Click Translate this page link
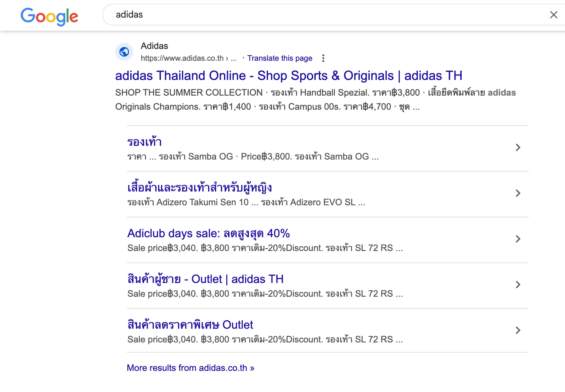Image resolution: width=565 pixels, height=392 pixels. (x=279, y=58)
